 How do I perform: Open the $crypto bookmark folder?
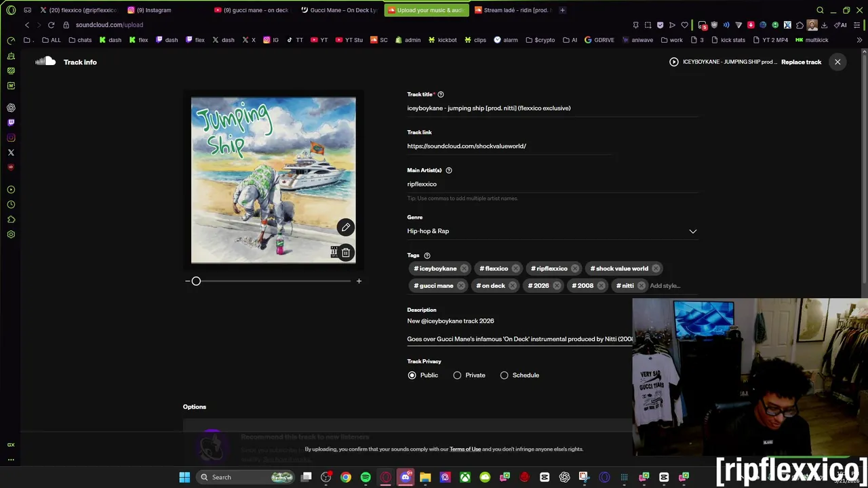[x=540, y=40]
